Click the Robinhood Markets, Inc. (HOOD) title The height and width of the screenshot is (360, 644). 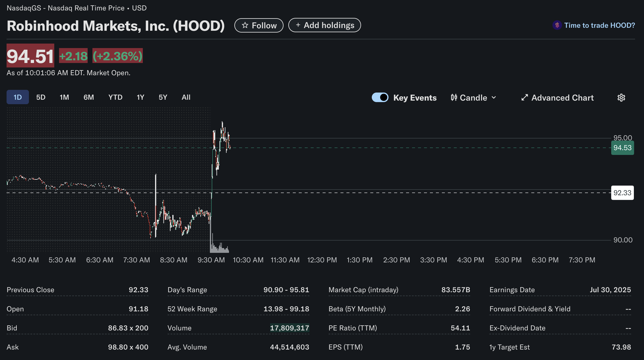[116, 26]
